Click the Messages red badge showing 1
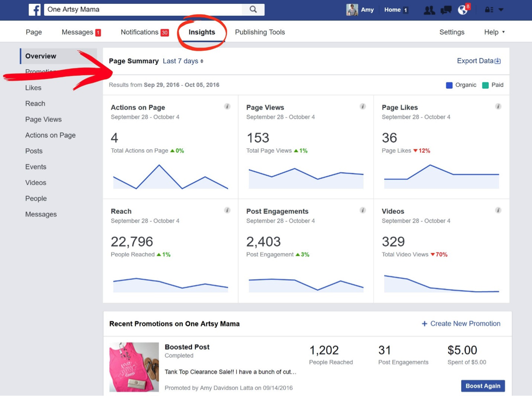Image resolution: width=532 pixels, height=396 pixels. tap(98, 33)
